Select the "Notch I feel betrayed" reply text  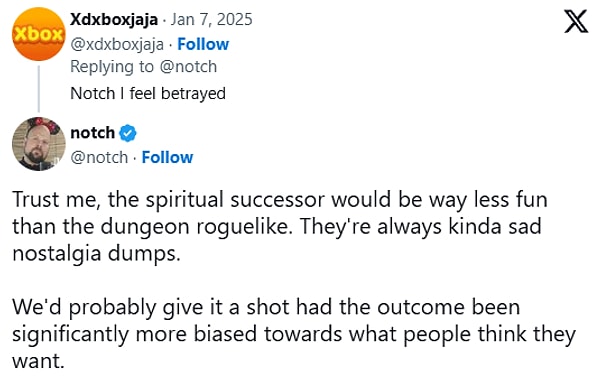(x=148, y=94)
